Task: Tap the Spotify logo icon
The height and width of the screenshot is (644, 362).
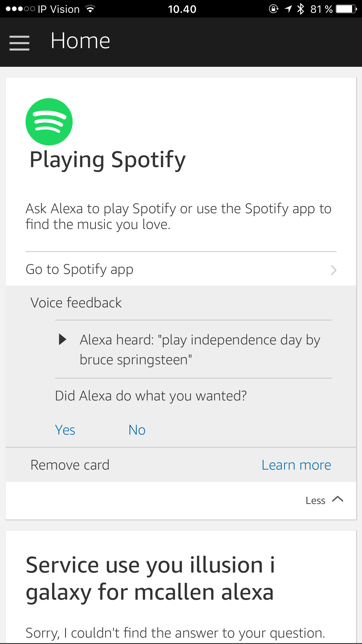Action: [x=49, y=122]
